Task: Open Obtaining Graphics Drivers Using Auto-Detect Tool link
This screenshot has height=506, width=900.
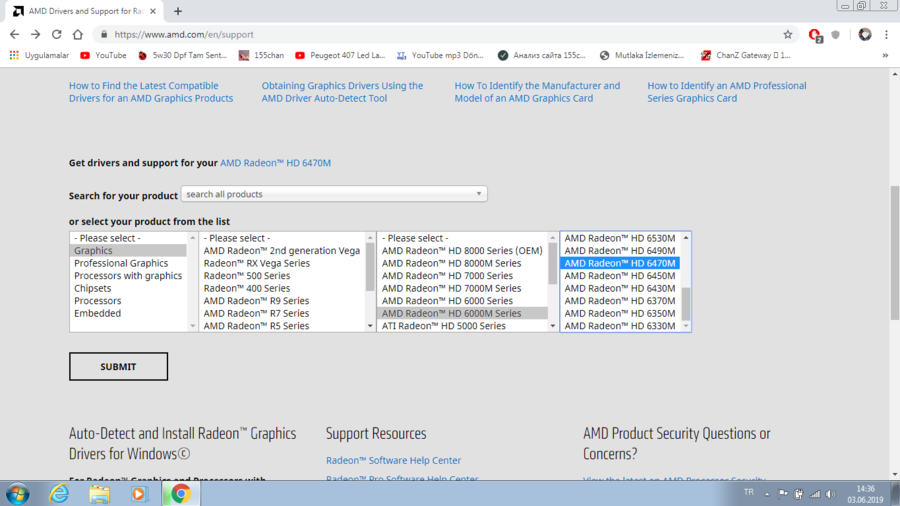Action: [x=342, y=92]
